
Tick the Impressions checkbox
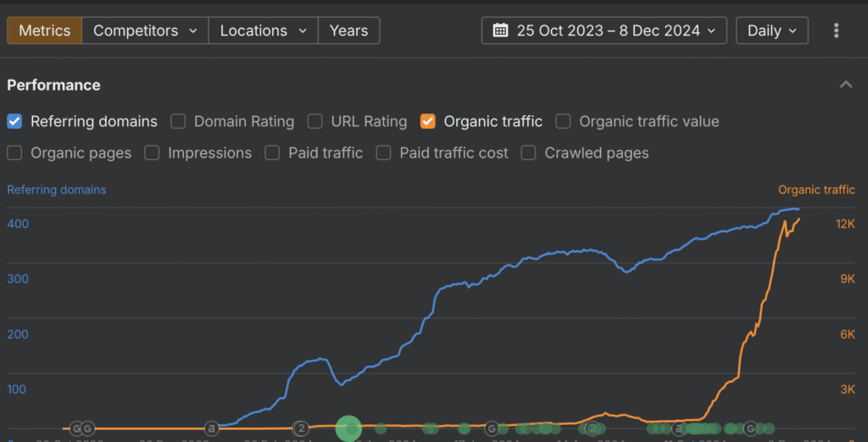click(152, 153)
